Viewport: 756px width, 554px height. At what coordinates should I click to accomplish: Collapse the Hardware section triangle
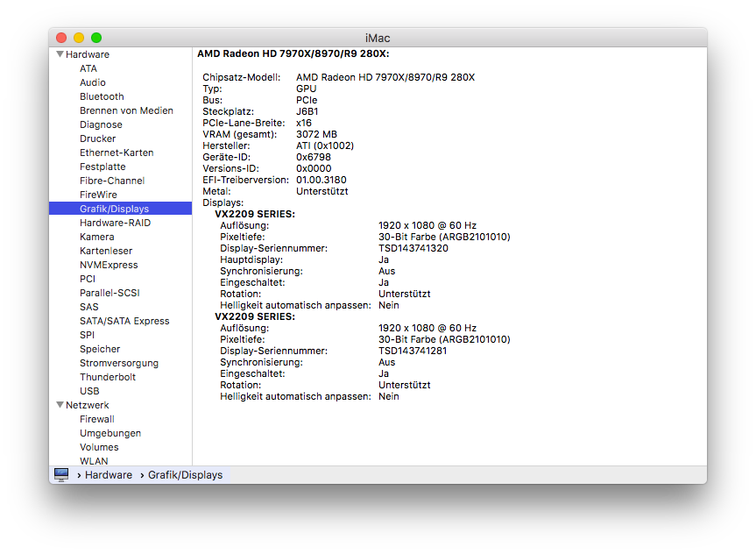pyautogui.click(x=60, y=54)
